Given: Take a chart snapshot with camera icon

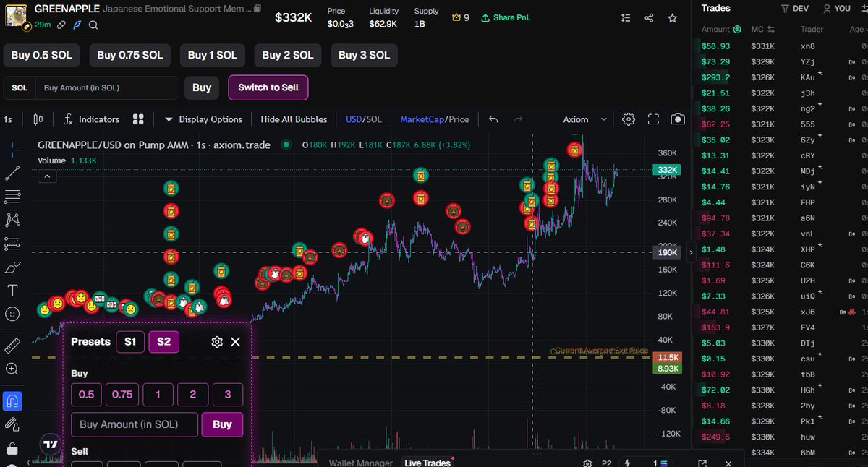Looking at the screenshot, I should click(x=678, y=119).
